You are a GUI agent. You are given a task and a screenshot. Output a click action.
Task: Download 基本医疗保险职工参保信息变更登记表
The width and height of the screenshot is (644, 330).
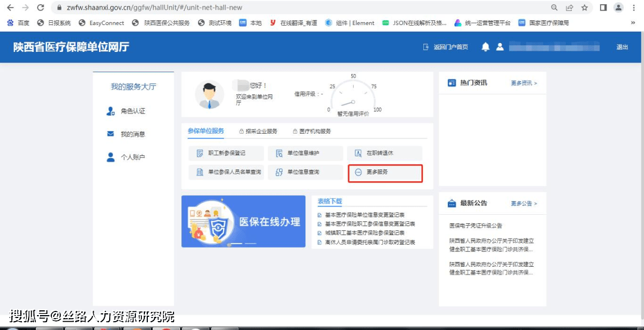(x=370, y=224)
